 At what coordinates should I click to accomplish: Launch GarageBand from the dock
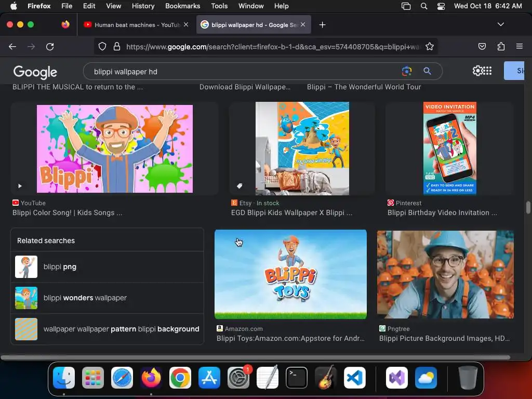(x=326, y=378)
